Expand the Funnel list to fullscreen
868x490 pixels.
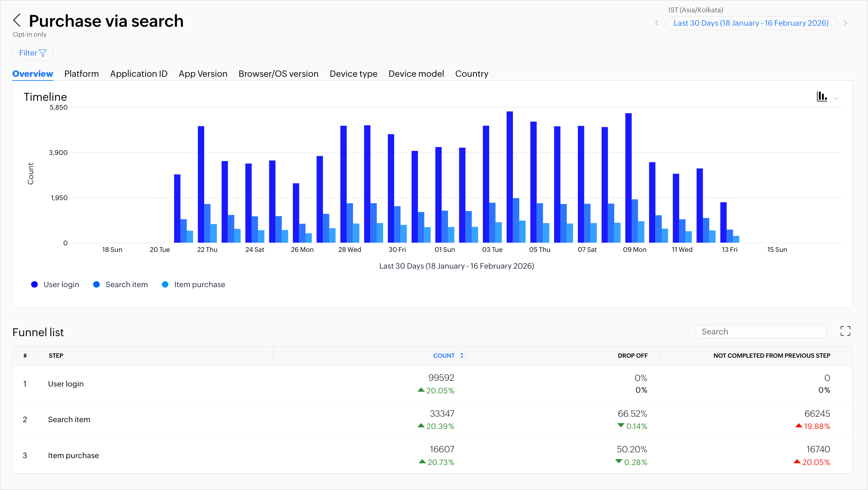845,331
